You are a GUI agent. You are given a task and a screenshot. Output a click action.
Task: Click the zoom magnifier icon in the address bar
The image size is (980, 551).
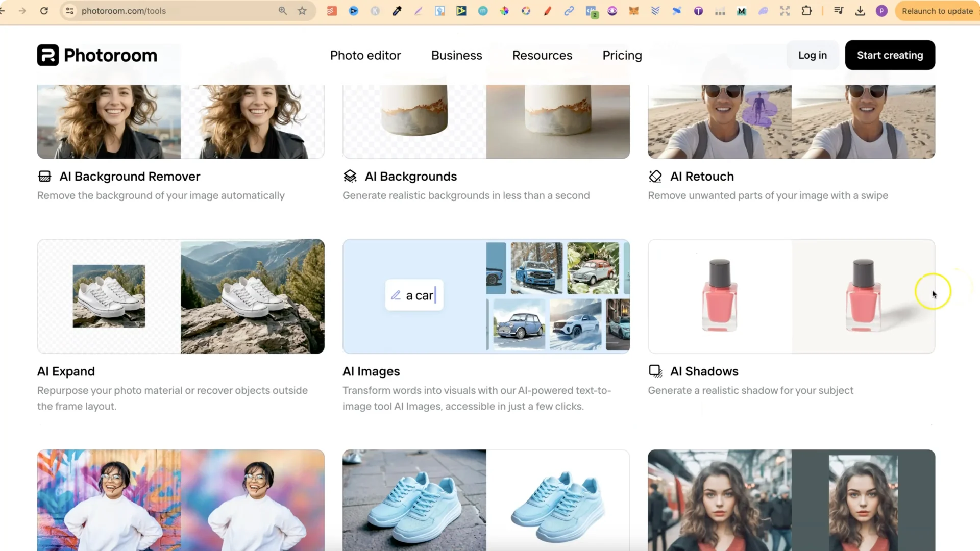coord(283,11)
